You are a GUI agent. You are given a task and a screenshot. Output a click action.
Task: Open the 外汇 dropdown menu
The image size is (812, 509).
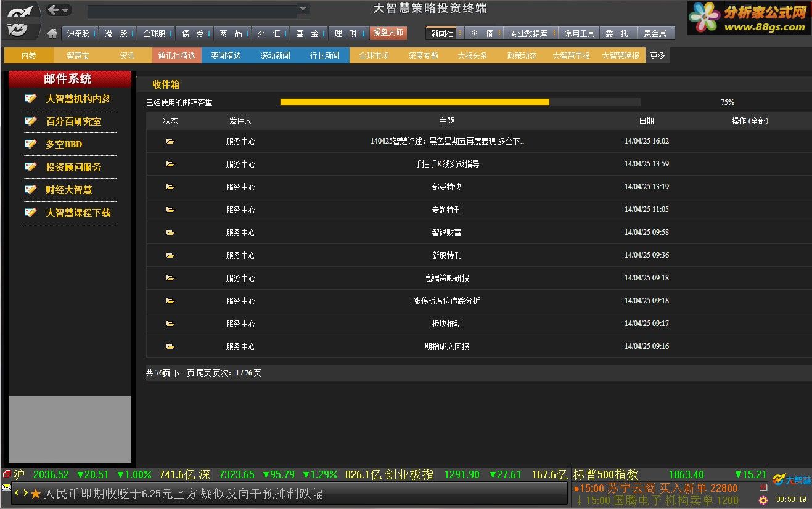pyautogui.click(x=270, y=33)
